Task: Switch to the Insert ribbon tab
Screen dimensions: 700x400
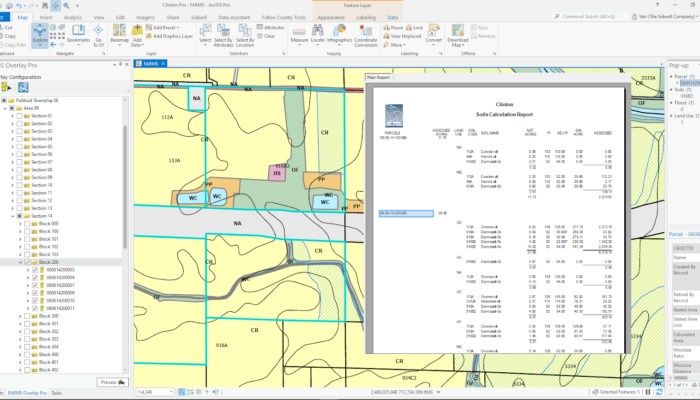Action: 46,17
